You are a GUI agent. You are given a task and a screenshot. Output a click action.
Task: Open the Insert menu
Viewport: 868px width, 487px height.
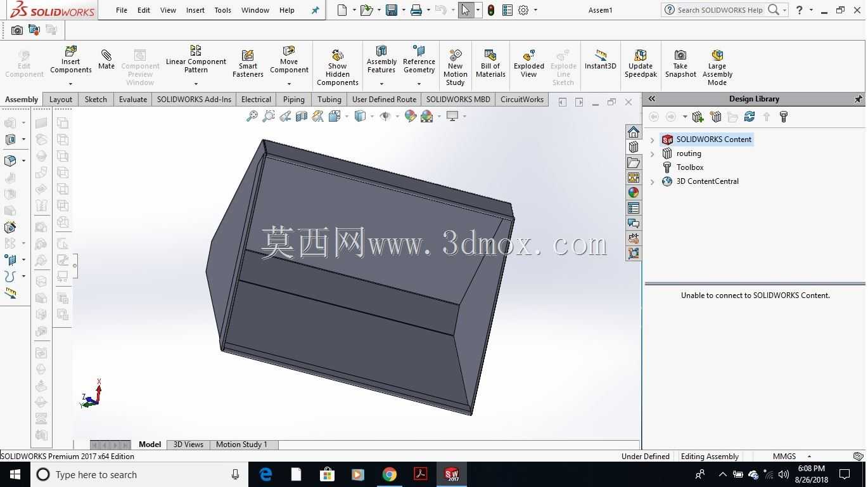tap(195, 10)
